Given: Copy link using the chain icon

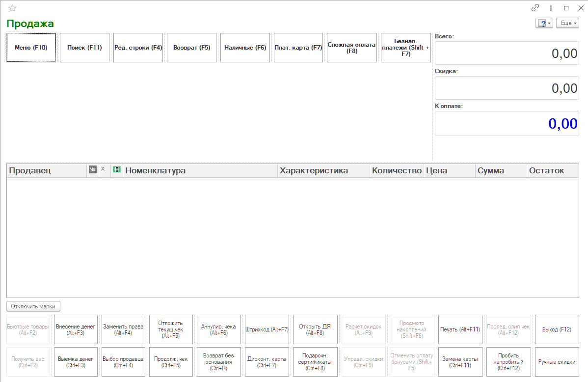Looking at the screenshot, I should [x=535, y=8].
